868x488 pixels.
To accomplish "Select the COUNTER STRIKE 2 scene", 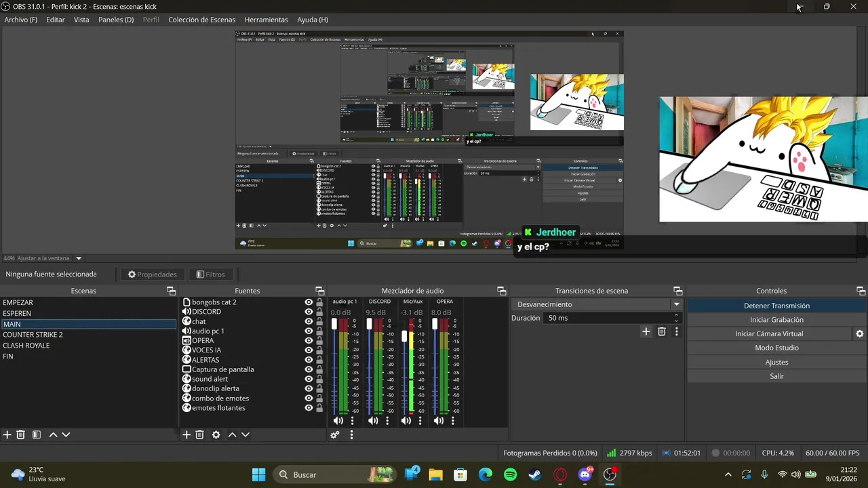I will [x=88, y=335].
